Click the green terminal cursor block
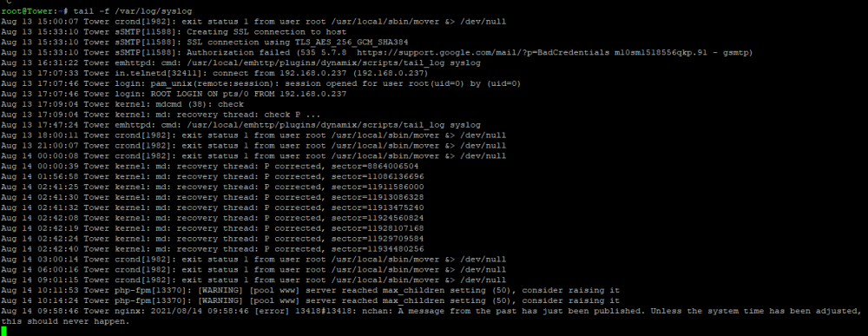868x336 pixels. pyautogui.click(x=3, y=331)
